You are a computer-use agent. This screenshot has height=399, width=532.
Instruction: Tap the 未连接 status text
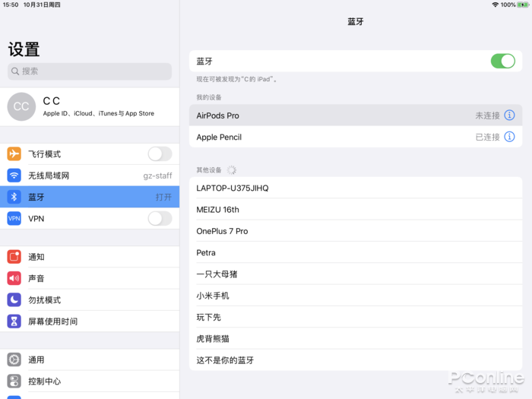coord(487,116)
